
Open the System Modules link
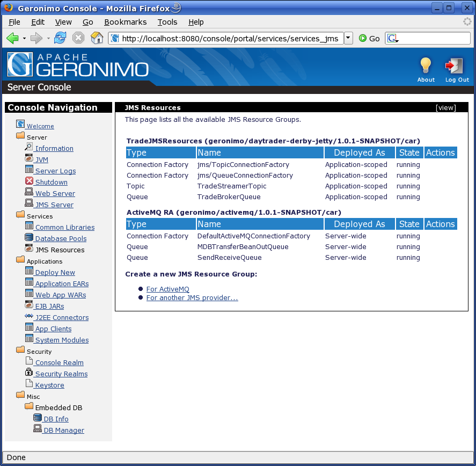pos(62,340)
